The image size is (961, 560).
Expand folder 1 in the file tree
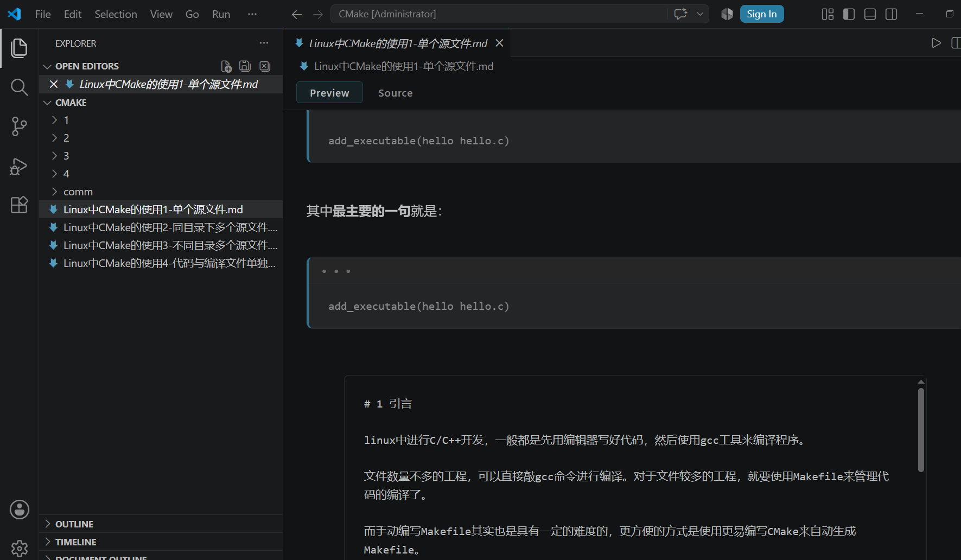[x=54, y=120]
